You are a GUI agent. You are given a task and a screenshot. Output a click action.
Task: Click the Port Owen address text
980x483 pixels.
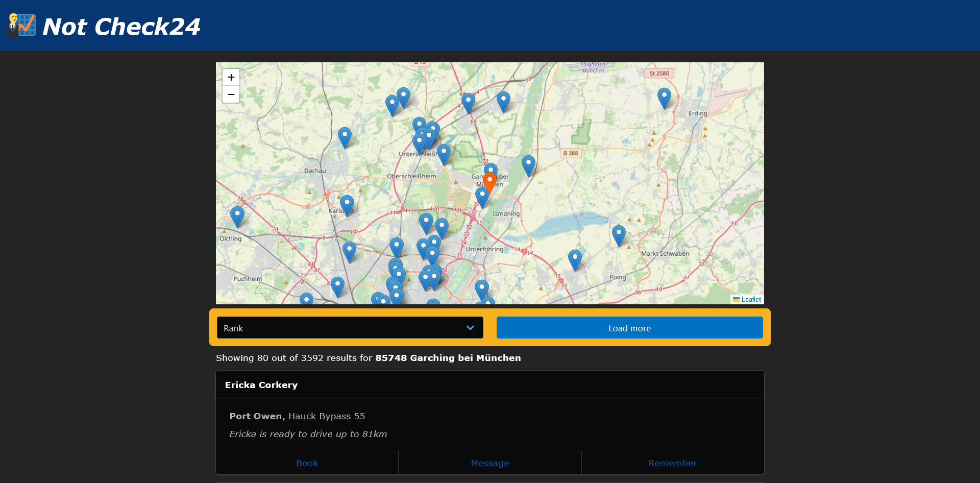click(297, 416)
